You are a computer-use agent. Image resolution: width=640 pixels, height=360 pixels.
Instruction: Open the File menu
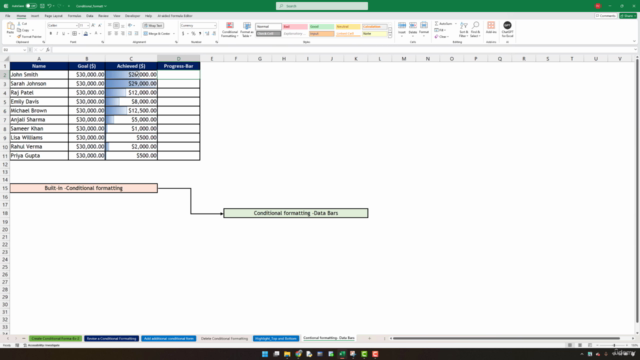(x=8, y=16)
